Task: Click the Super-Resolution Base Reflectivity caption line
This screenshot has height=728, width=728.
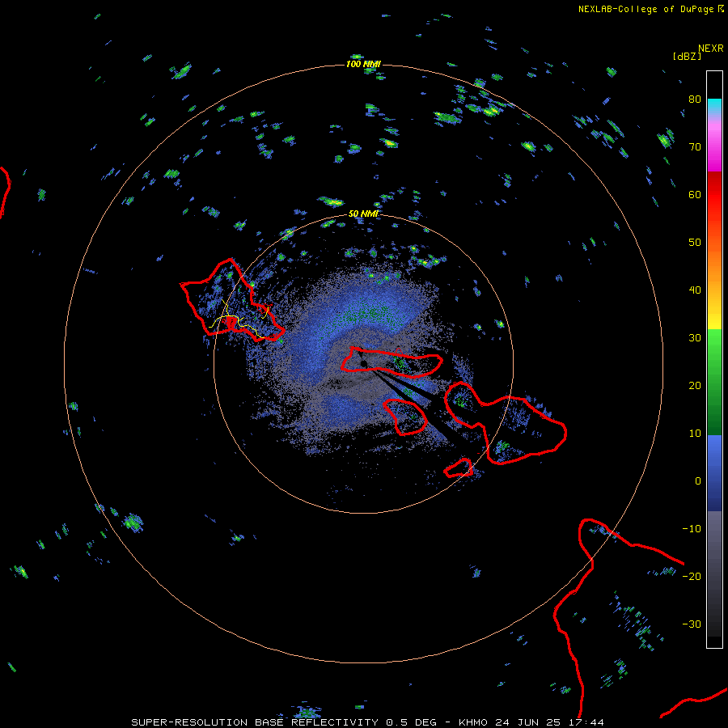Action: (x=368, y=722)
